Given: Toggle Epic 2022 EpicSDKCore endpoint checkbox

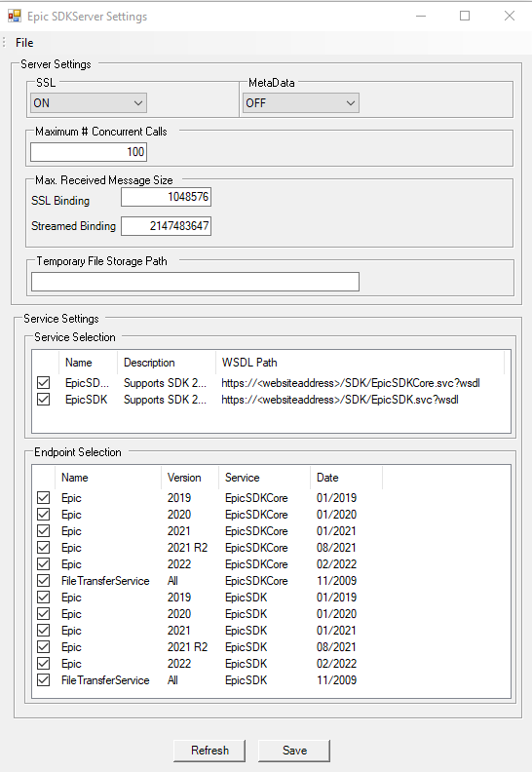Looking at the screenshot, I should (43, 564).
